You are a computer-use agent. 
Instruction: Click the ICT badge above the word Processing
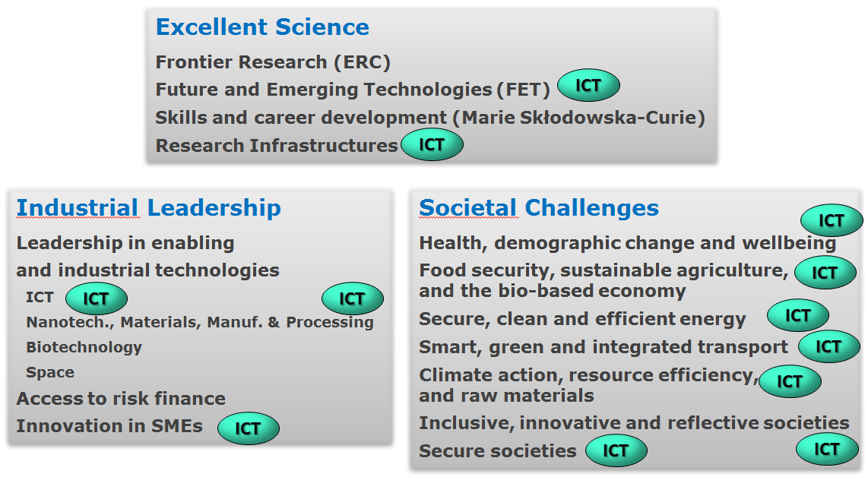coord(353,299)
